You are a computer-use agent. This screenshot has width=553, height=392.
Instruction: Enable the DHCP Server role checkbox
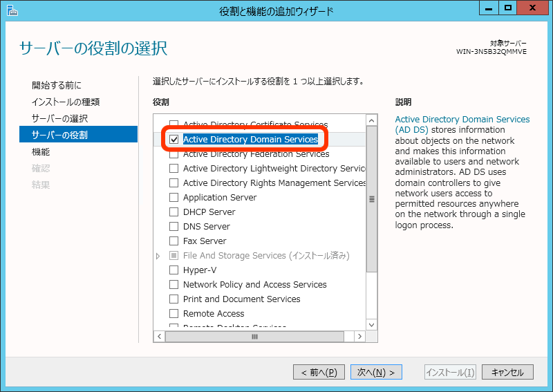pyautogui.click(x=174, y=212)
